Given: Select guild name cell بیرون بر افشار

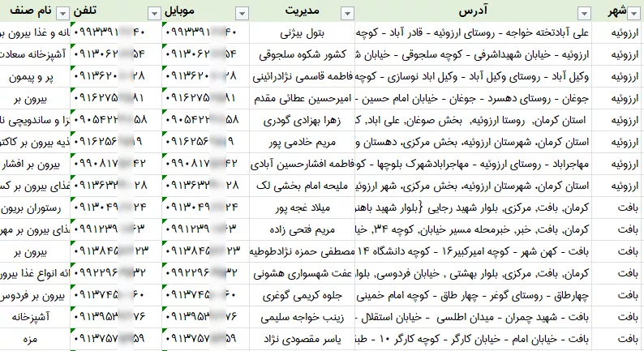Looking at the screenshot, I should coord(35,164).
